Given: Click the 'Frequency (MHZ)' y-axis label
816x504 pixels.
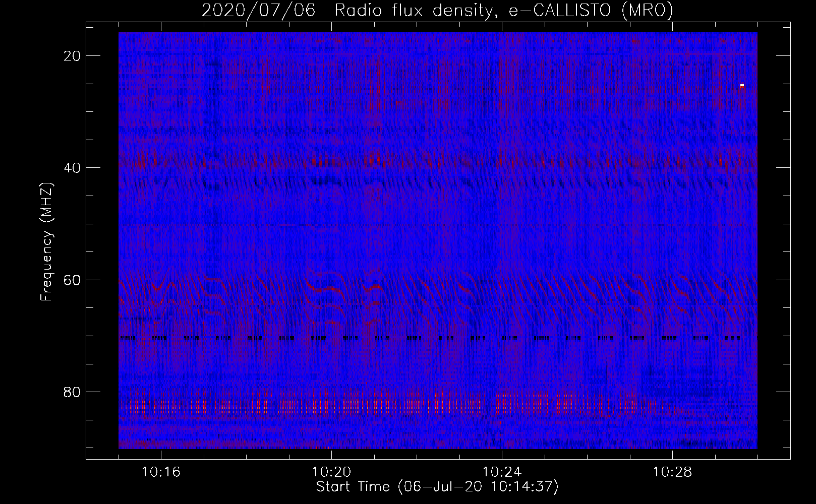Looking at the screenshot, I should (46, 242).
